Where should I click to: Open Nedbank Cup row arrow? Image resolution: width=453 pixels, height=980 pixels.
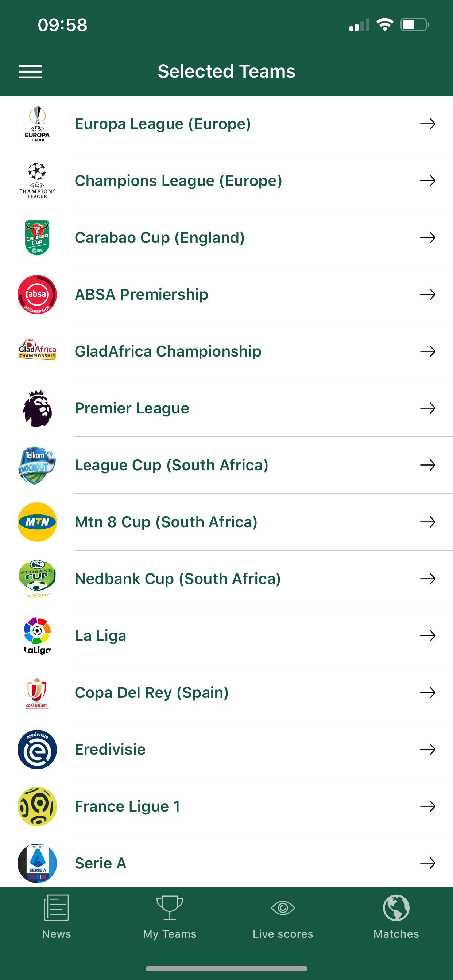tap(427, 579)
